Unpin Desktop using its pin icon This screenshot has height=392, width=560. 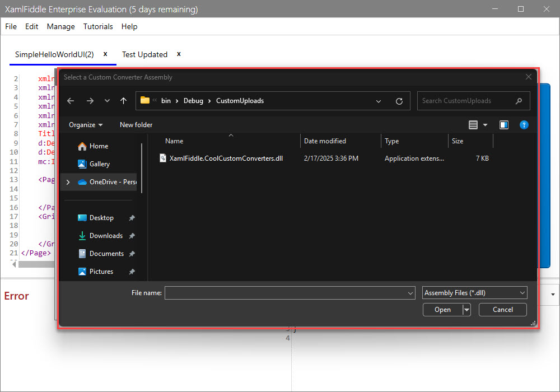coord(132,218)
